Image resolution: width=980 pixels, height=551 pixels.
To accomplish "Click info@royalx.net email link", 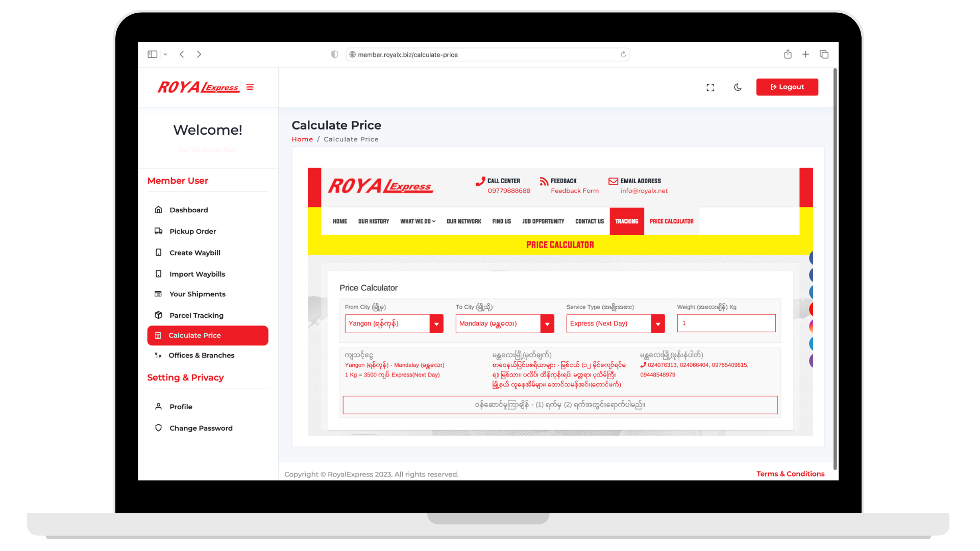I will click(644, 191).
